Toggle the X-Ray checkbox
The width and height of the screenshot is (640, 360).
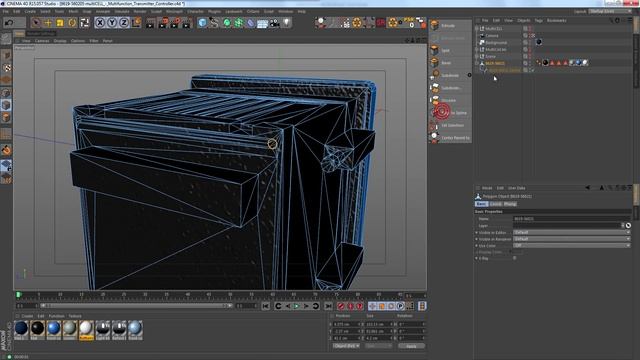(x=515, y=258)
